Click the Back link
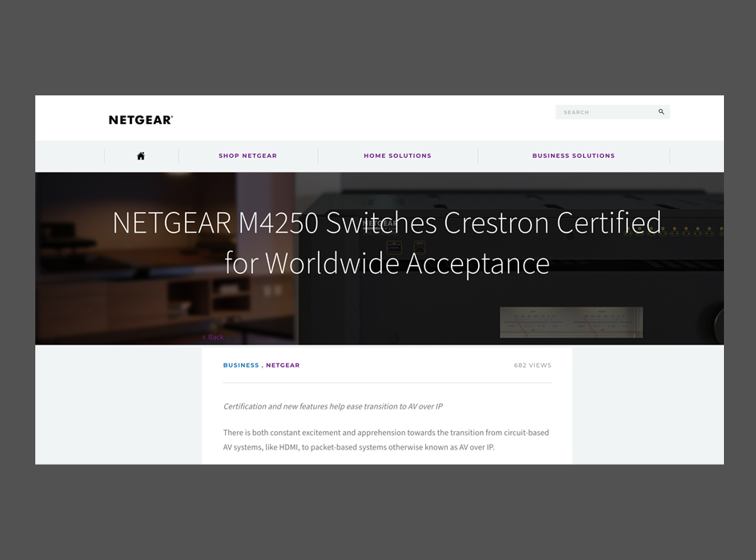Viewport: 756px width, 560px height. coord(213,337)
